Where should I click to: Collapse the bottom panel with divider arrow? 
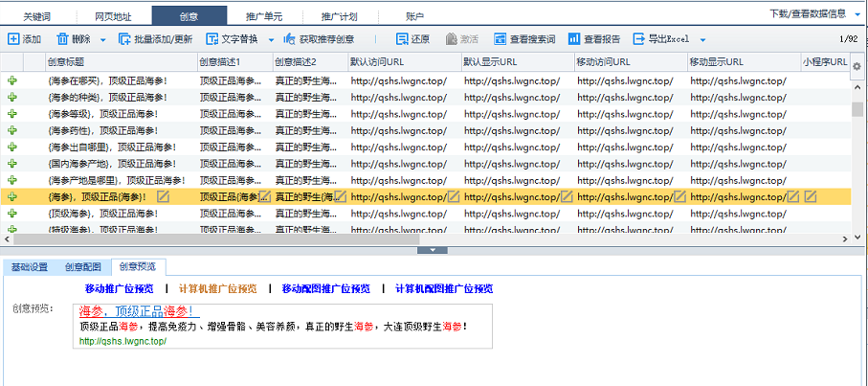click(x=434, y=250)
